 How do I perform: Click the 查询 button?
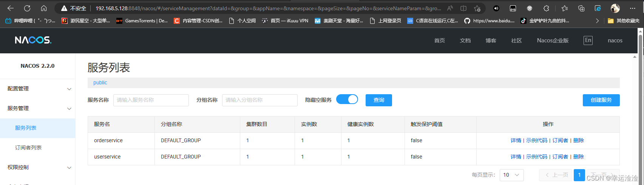pos(379,100)
